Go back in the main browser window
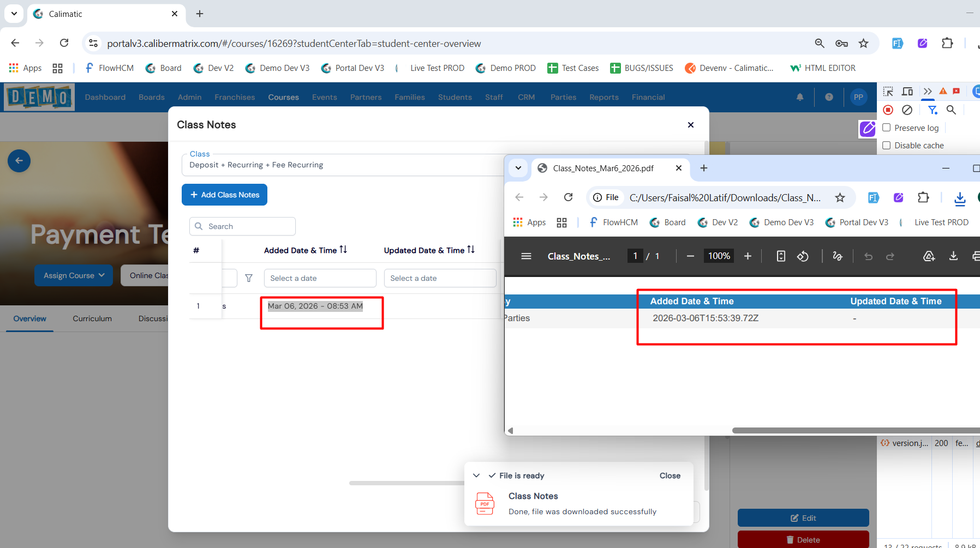The width and height of the screenshot is (980, 548). (15, 43)
